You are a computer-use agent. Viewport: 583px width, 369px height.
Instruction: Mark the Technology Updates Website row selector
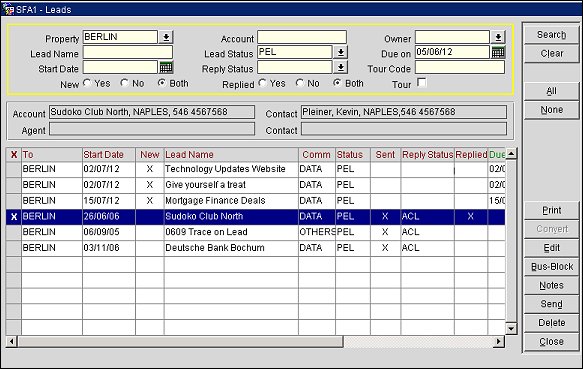[14, 169]
